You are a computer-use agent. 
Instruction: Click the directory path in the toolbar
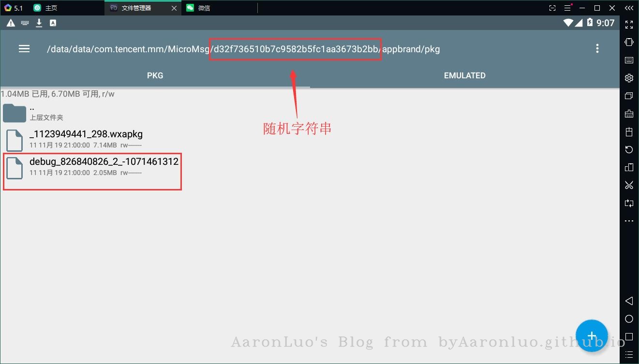pos(243,49)
